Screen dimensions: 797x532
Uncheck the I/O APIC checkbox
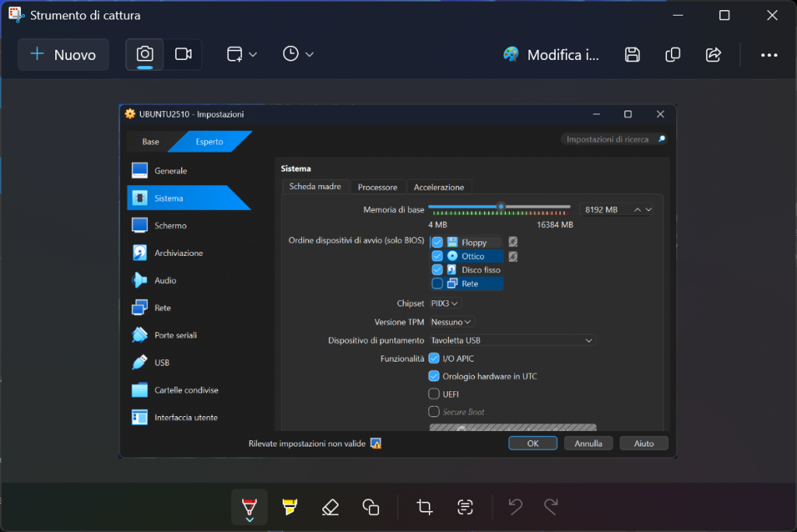pos(434,359)
